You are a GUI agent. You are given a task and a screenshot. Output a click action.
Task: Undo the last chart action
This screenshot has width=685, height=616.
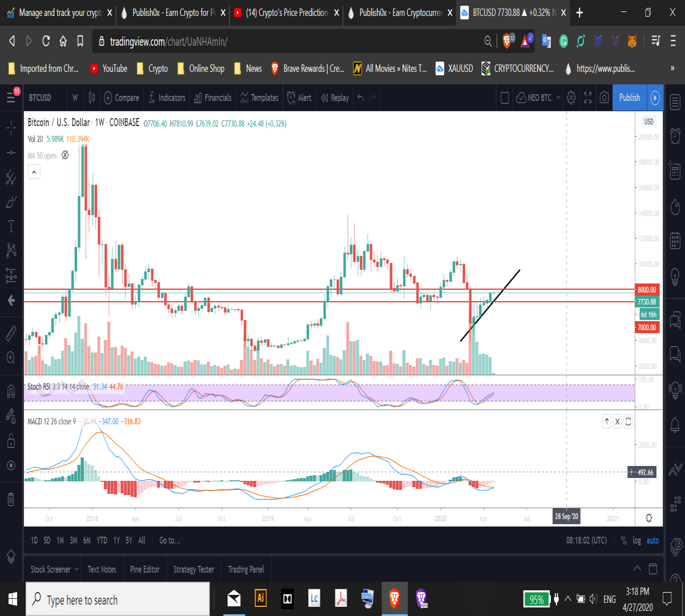click(x=360, y=98)
